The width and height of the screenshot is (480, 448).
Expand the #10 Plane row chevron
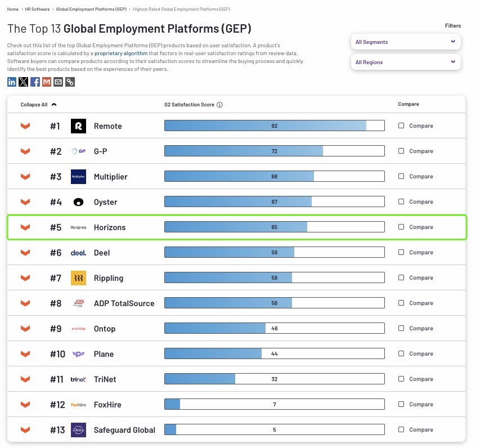pyautogui.click(x=25, y=354)
